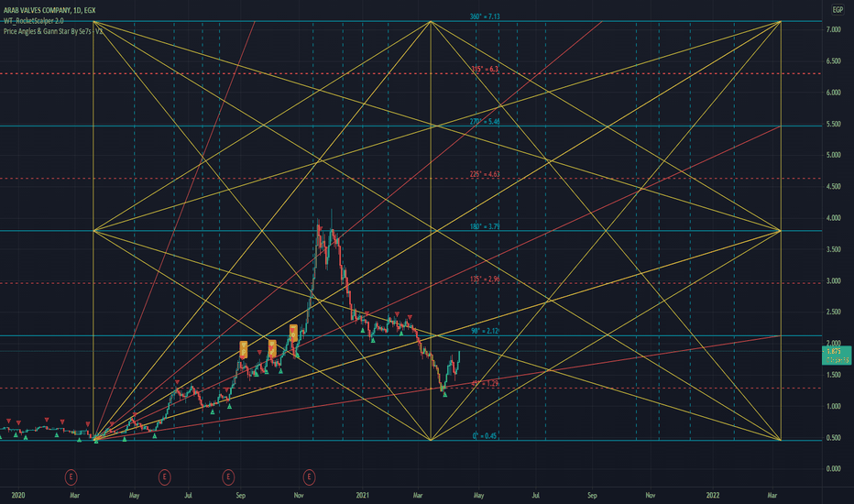Click the 360° = 7.13 level label
The width and height of the screenshot is (854, 504).
pos(485,16)
